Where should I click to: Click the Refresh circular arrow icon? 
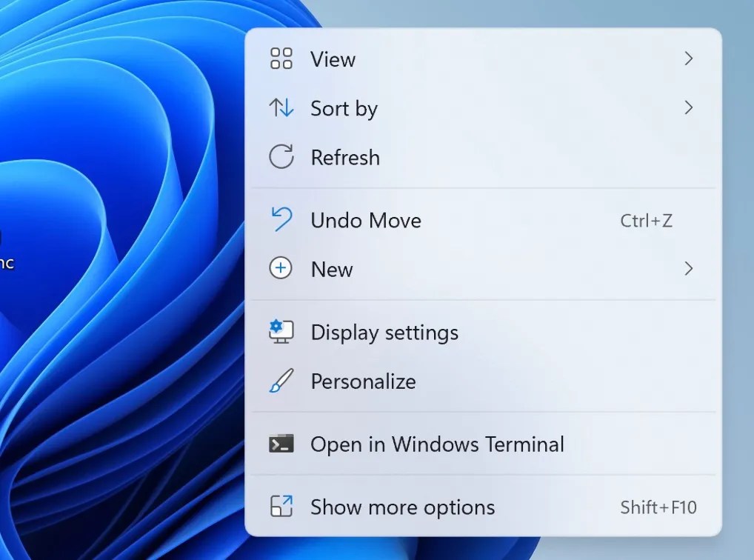coord(281,157)
